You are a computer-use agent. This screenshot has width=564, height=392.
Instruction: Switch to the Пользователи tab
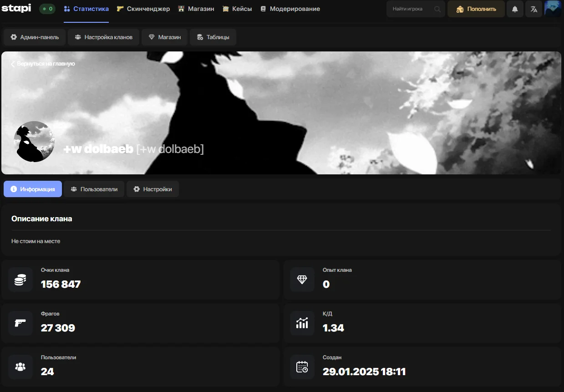click(94, 189)
